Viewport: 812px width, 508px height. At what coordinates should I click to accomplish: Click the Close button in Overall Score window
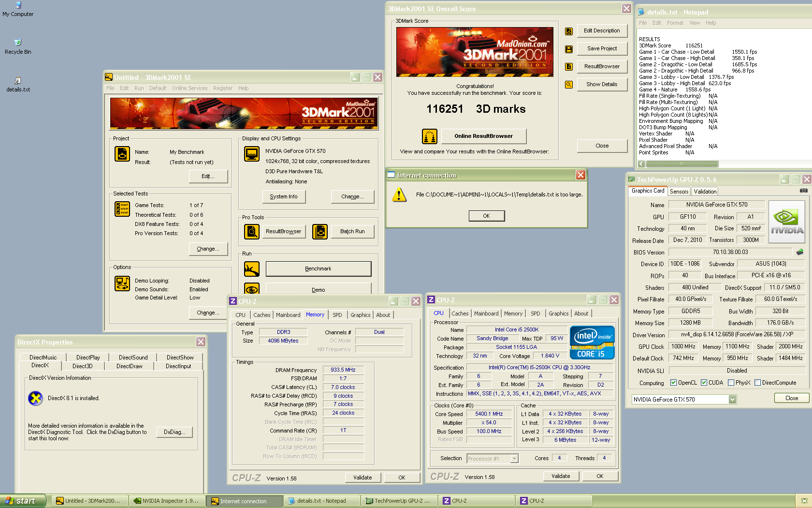[602, 146]
